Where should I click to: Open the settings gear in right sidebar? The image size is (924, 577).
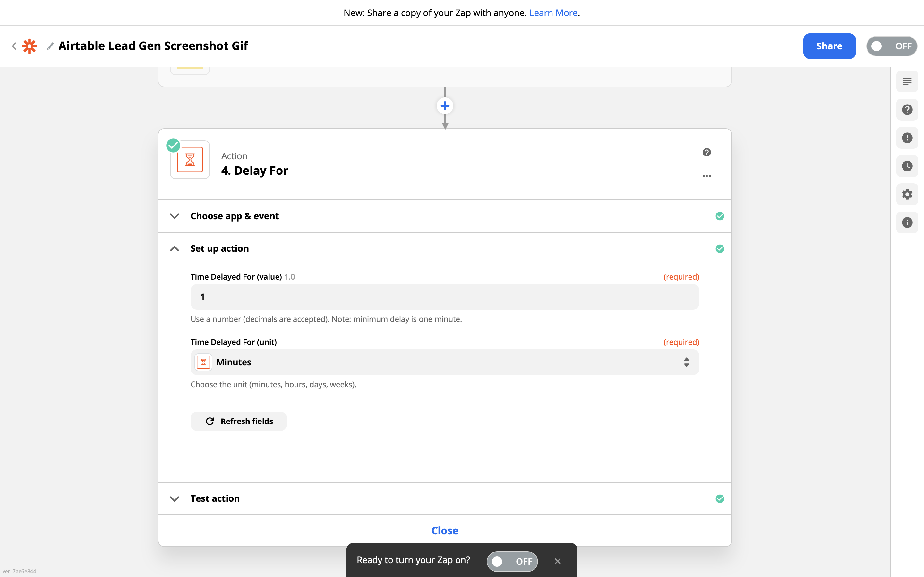click(x=907, y=194)
